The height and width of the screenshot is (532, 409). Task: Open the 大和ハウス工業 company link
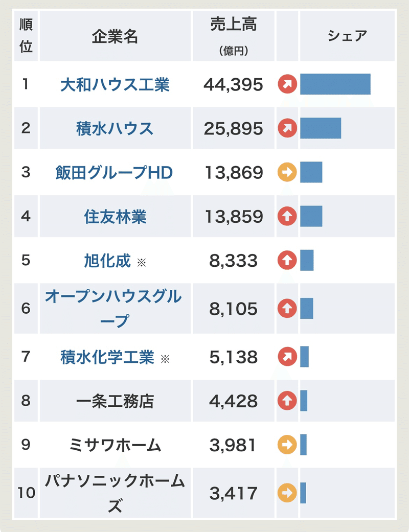(115, 84)
